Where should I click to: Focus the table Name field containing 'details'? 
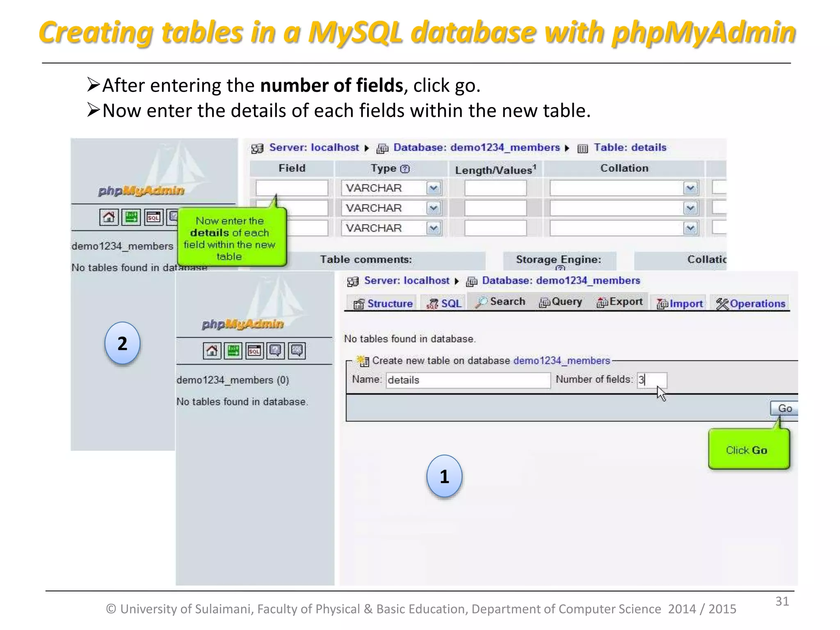468,380
